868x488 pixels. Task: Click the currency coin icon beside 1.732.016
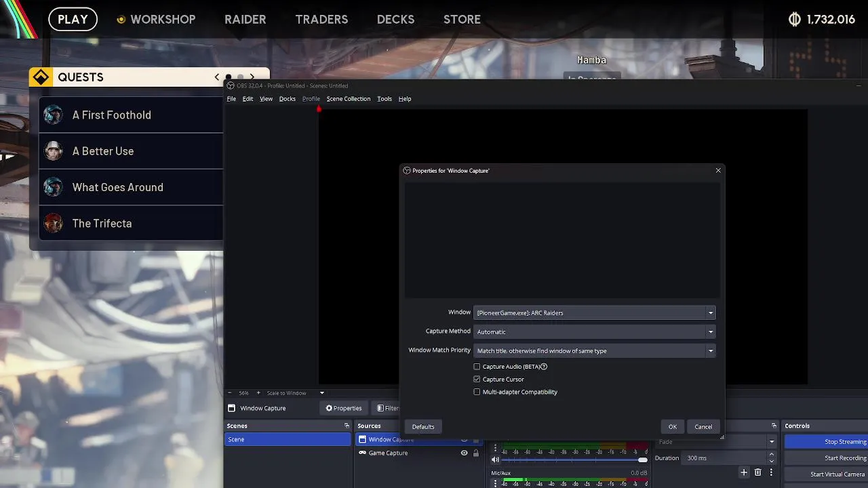click(795, 20)
